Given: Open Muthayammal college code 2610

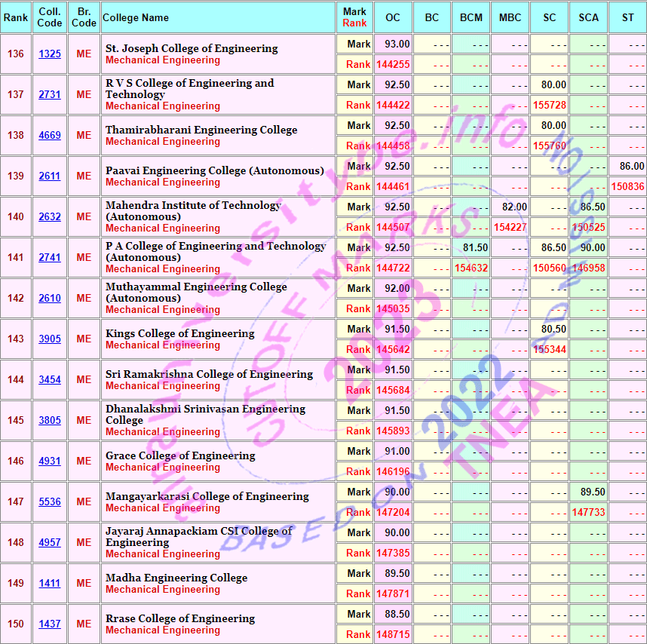Looking at the screenshot, I should (x=50, y=299).
